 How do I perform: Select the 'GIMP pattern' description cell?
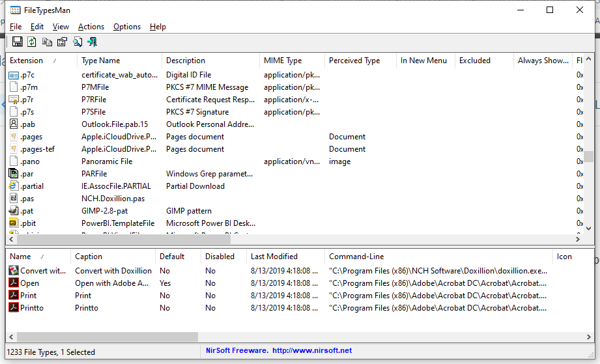click(x=189, y=211)
